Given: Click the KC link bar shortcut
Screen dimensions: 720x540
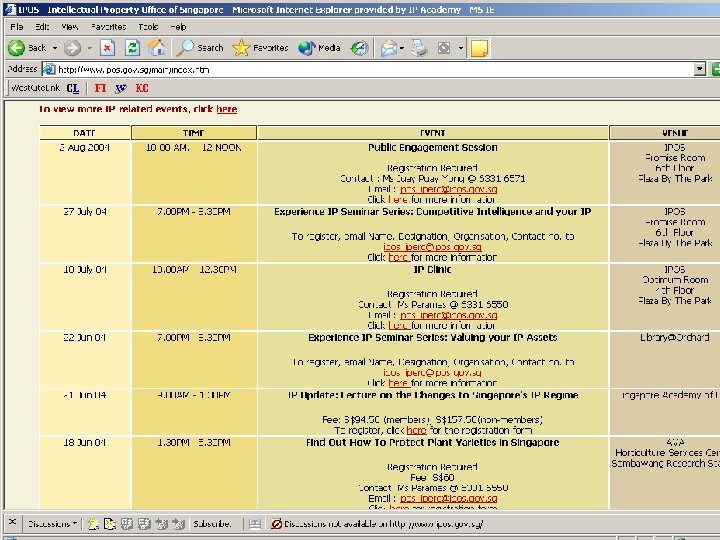Looking at the screenshot, I should coord(142,88).
